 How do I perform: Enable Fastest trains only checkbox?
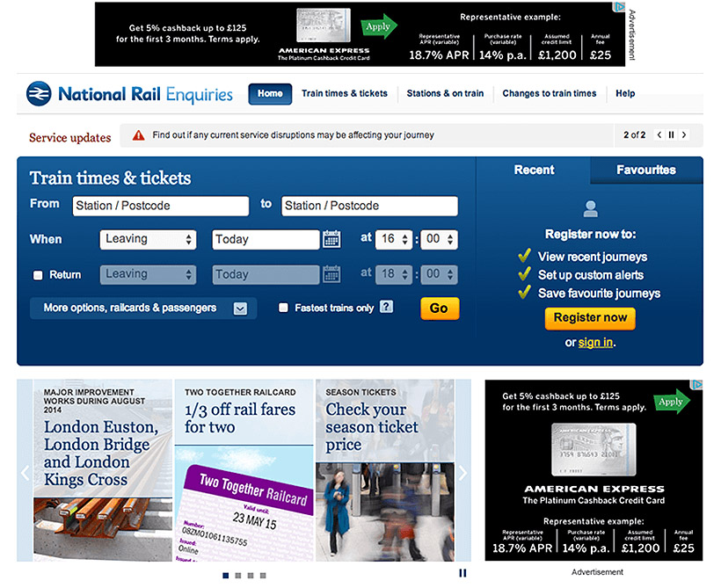[x=283, y=307]
